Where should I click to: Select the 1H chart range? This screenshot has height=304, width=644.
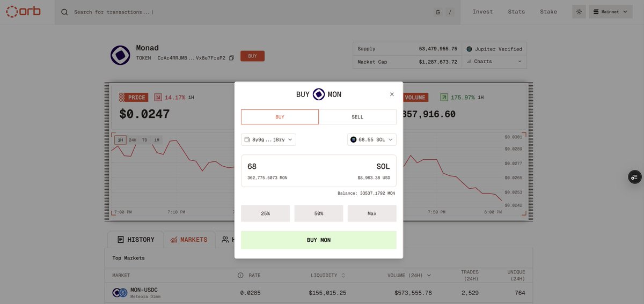click(x=120, y=140)
